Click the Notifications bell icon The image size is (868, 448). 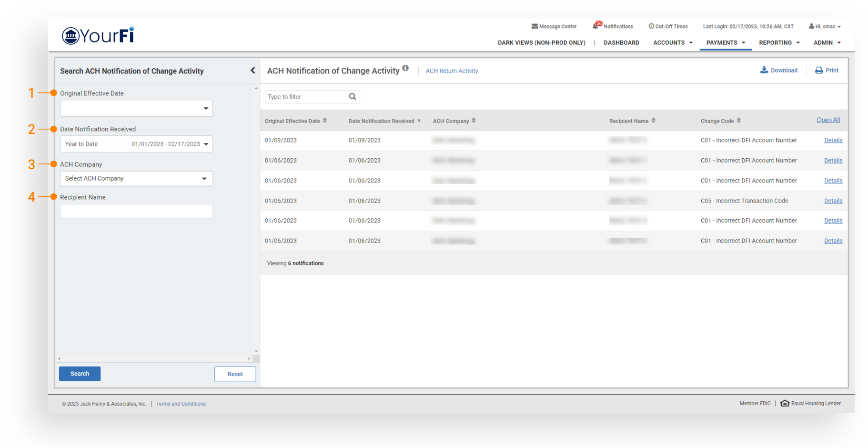595,26
